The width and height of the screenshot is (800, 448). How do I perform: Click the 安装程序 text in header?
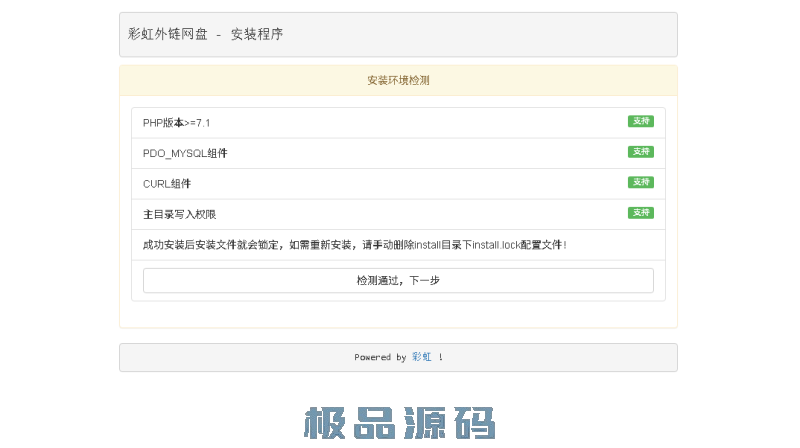(257, 34)
